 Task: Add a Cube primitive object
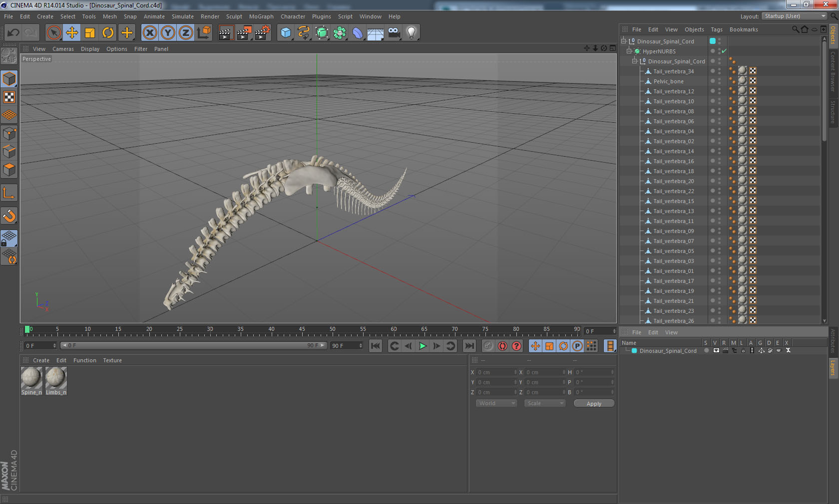[286, 33]
